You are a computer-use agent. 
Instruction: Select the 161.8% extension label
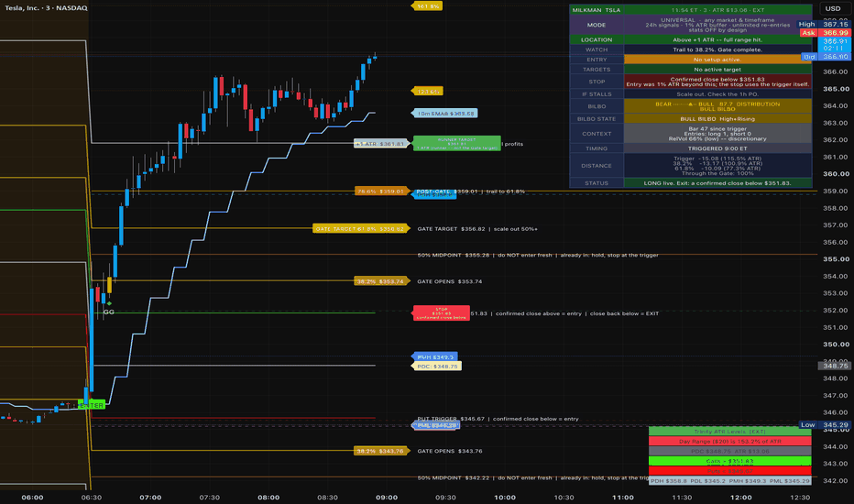(x=427, y=6)
